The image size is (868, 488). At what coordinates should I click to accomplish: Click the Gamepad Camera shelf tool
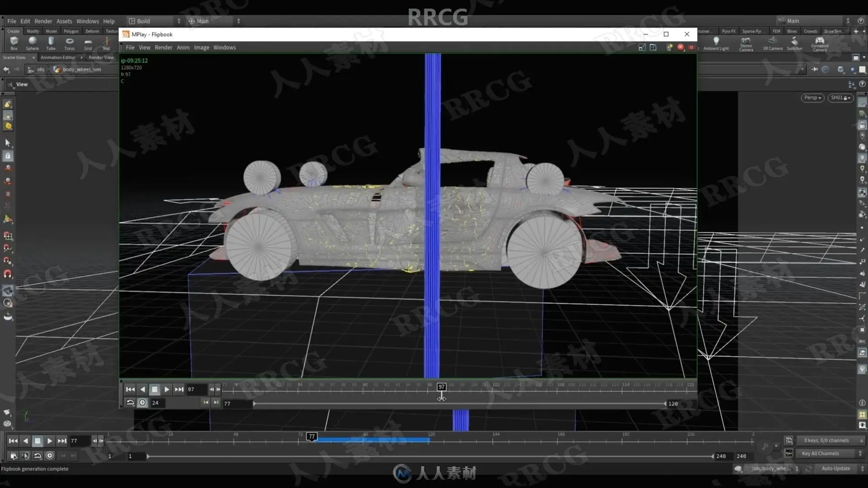[x=820, y=43]
